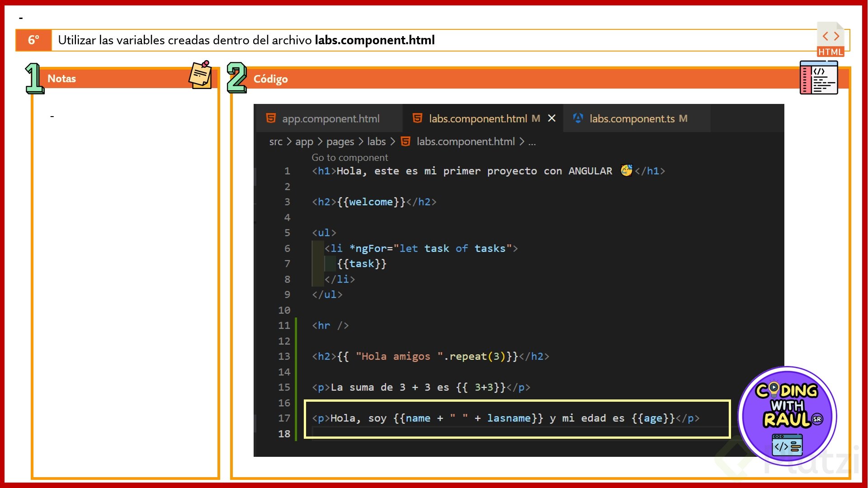Close the labs.component.html tab

click(552, 118)
